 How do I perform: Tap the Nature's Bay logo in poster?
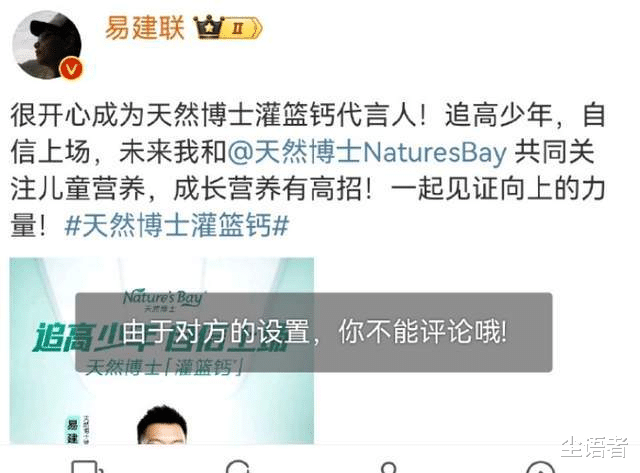coord(164,300)
